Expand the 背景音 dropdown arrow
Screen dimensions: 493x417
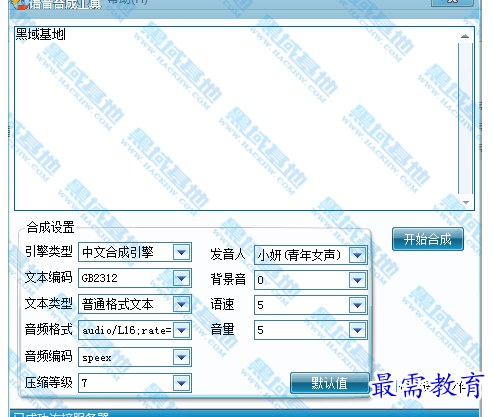click(x=357, y=280)
